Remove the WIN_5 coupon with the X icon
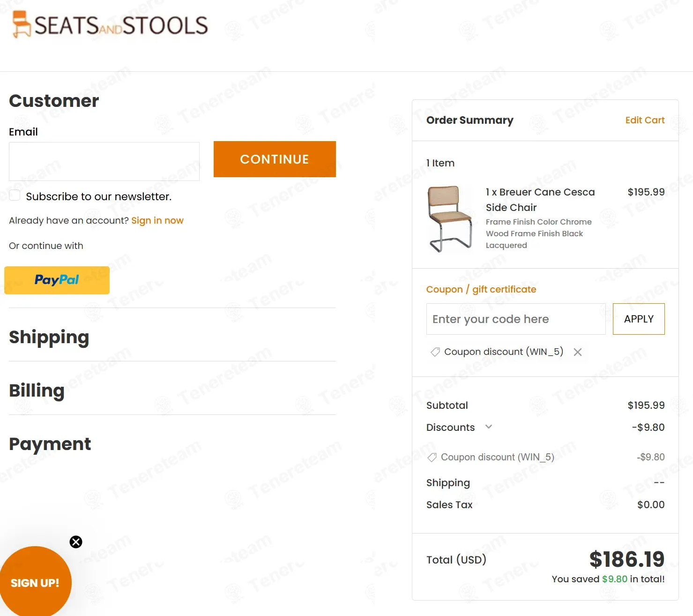The height and width of the screenshot is (616, 693). point(578,352)
